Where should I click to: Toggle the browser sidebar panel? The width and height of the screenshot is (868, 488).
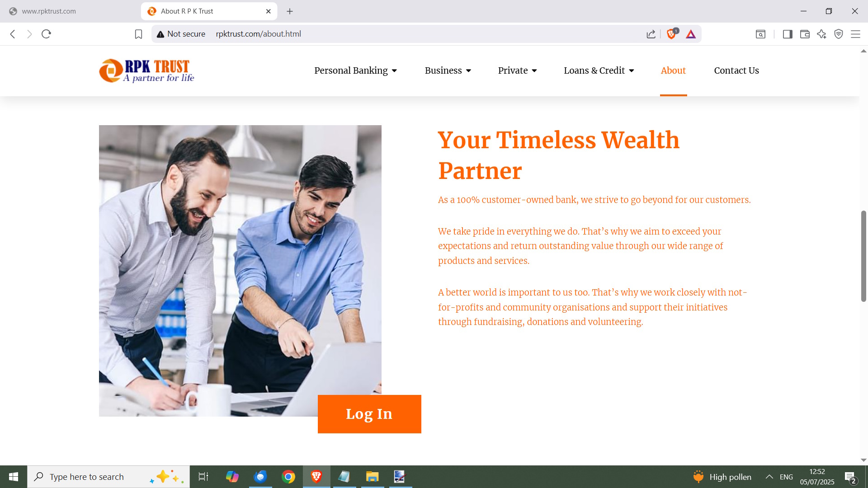point(788,34)
